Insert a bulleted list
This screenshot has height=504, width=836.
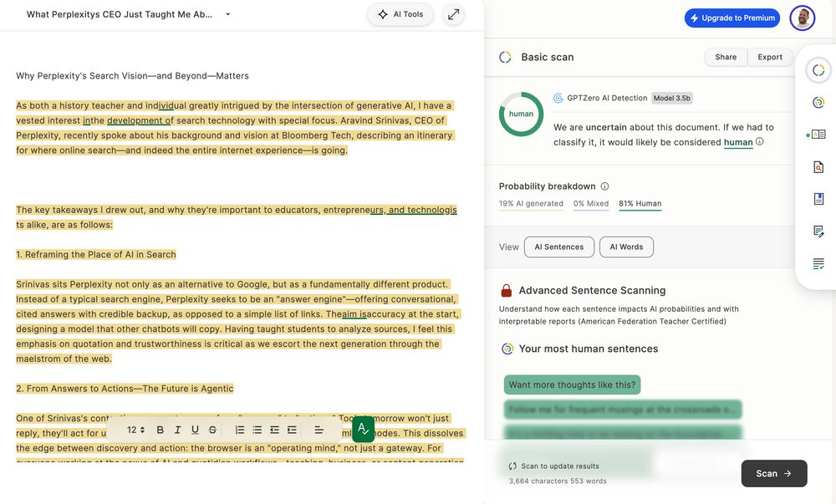click(x=257, y=430)
